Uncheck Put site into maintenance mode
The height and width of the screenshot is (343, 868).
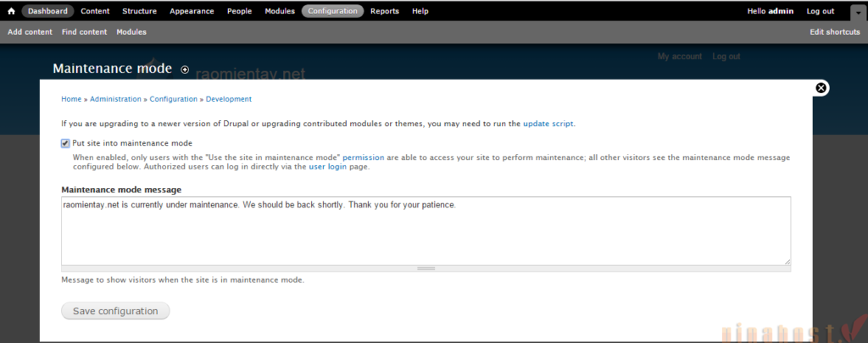click(x=65, y=143)
